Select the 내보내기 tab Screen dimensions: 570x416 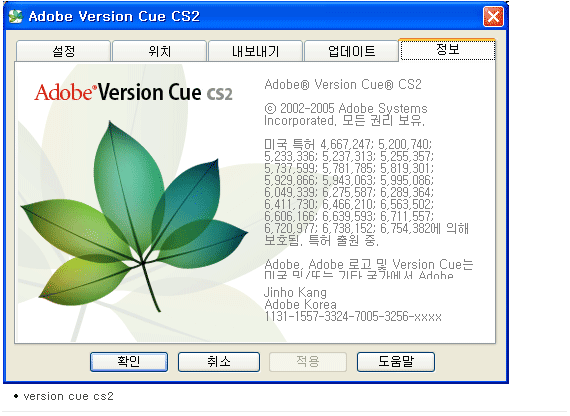(255, 51)
